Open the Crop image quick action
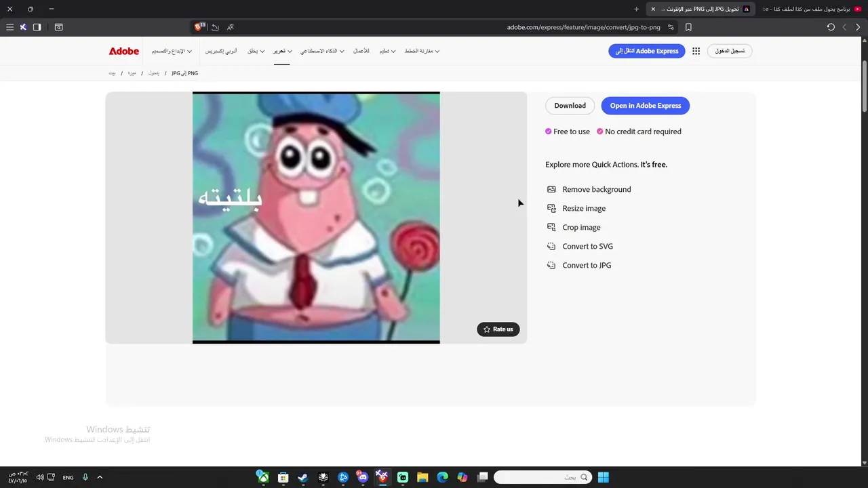868x488 pixels. coord(574,227)
